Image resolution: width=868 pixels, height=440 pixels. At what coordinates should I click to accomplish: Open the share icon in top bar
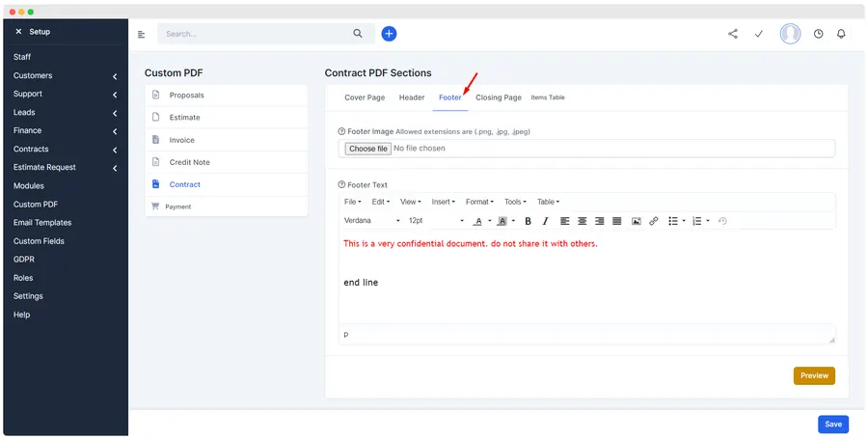point(733,34)
